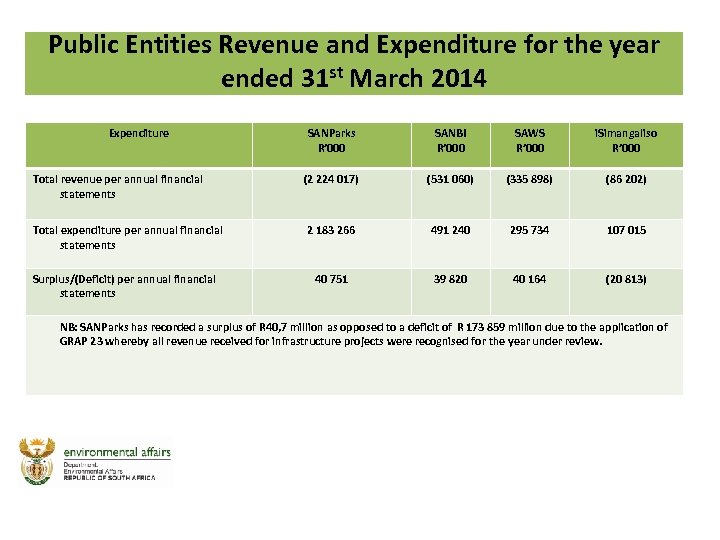Click the SANBI expenditure value 491 240
720x540 pixels.
tap(450, 230)
